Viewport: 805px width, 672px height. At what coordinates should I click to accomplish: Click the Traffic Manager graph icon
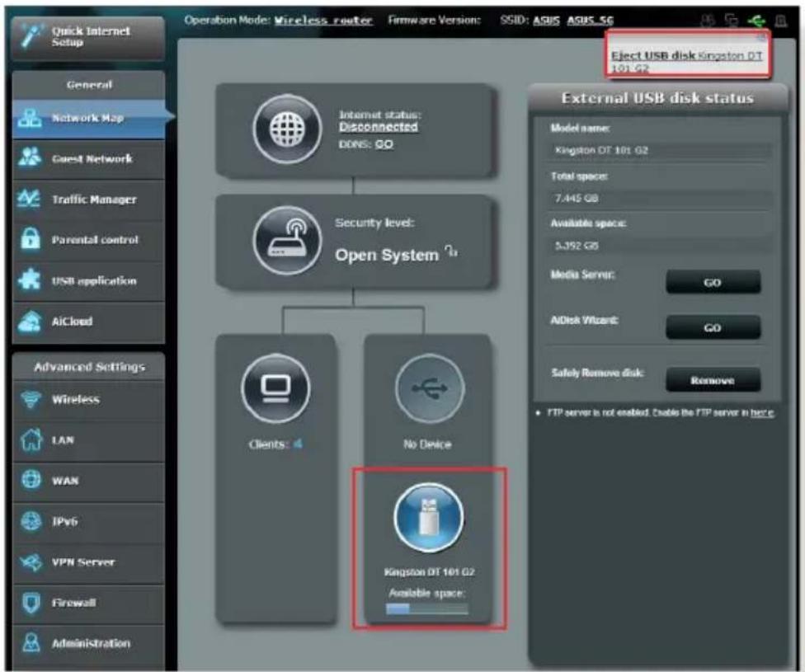29,198
